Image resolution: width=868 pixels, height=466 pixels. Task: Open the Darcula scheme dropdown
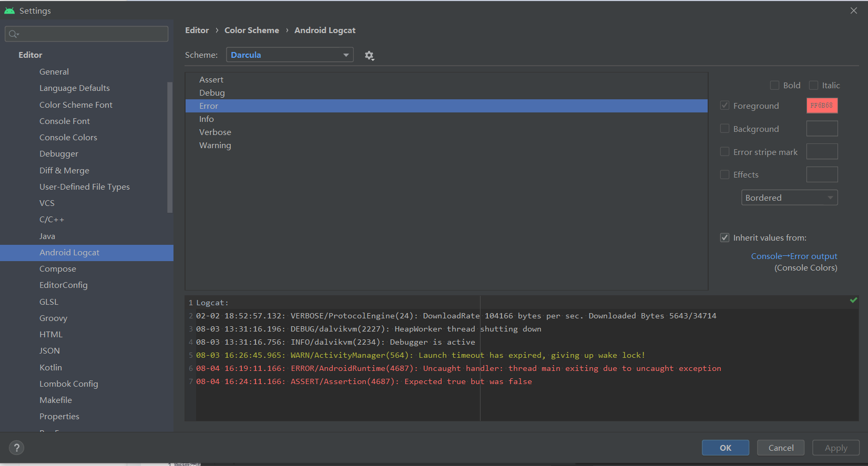point(290,55)
